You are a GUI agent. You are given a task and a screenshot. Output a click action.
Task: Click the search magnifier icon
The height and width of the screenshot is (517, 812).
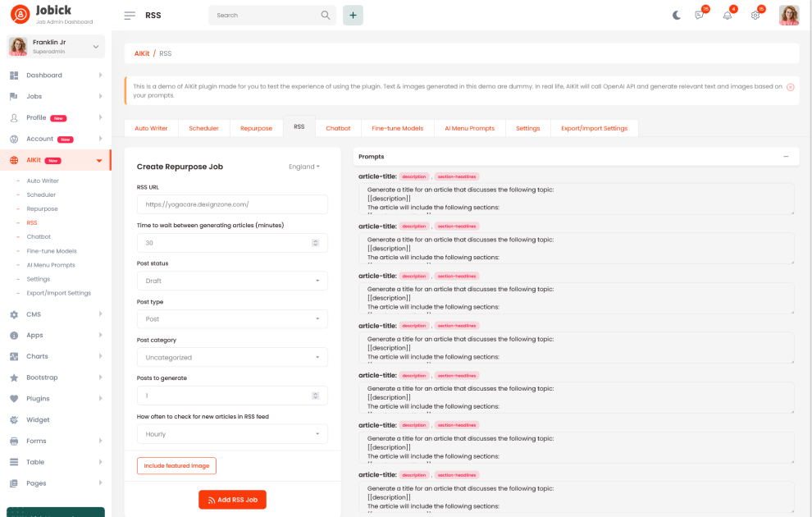[326, 16]
